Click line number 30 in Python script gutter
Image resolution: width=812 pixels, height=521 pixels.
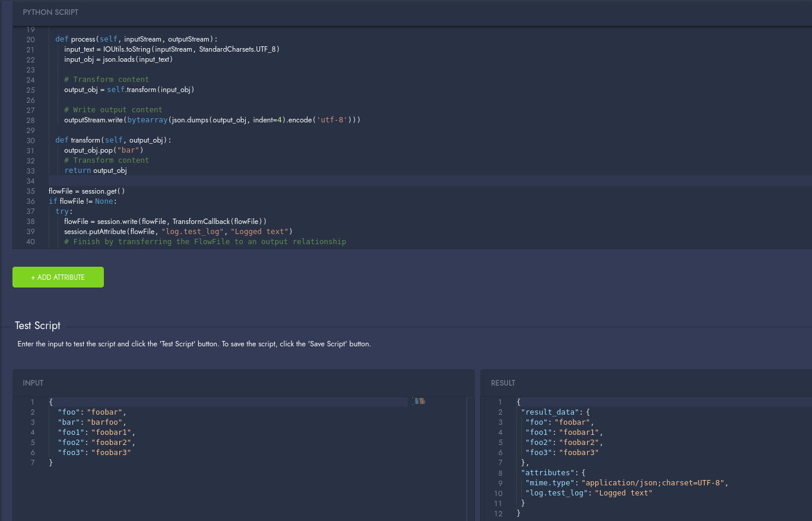pyautogui.click(x=30, y=140)
